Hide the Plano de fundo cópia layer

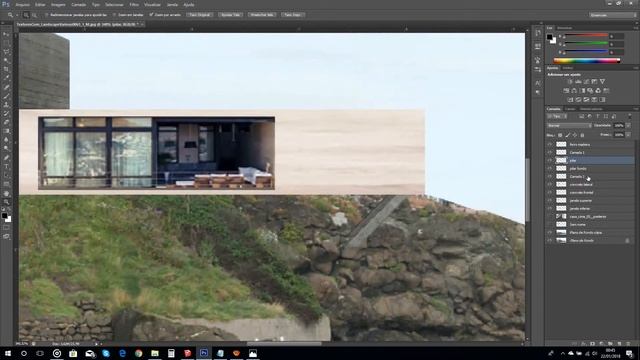click(x=550, y=233)
